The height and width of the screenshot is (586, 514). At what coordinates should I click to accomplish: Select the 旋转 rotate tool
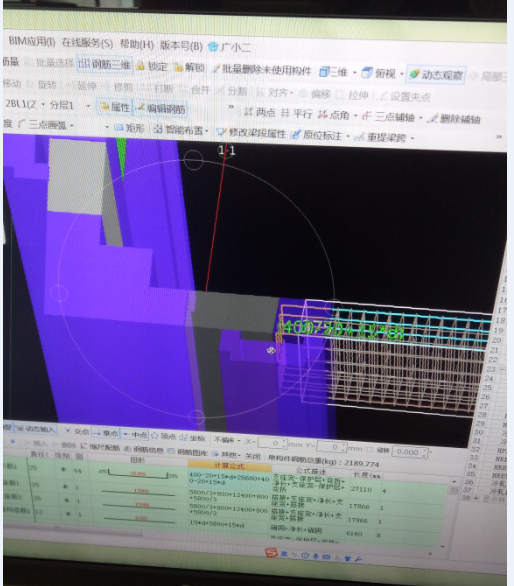[43, 85]
